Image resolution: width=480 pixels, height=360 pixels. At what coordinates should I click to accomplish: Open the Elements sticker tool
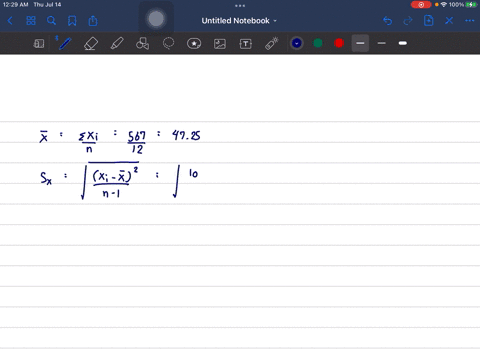194,44
